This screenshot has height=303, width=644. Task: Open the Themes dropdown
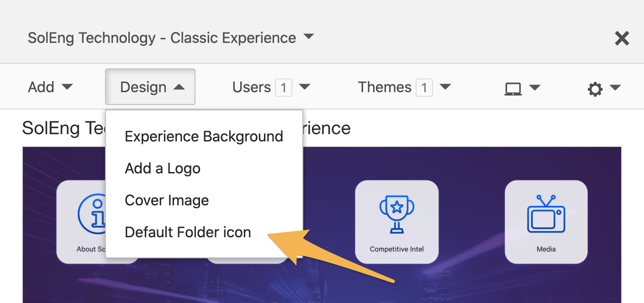pyautogui.click(x=404, y=87)
